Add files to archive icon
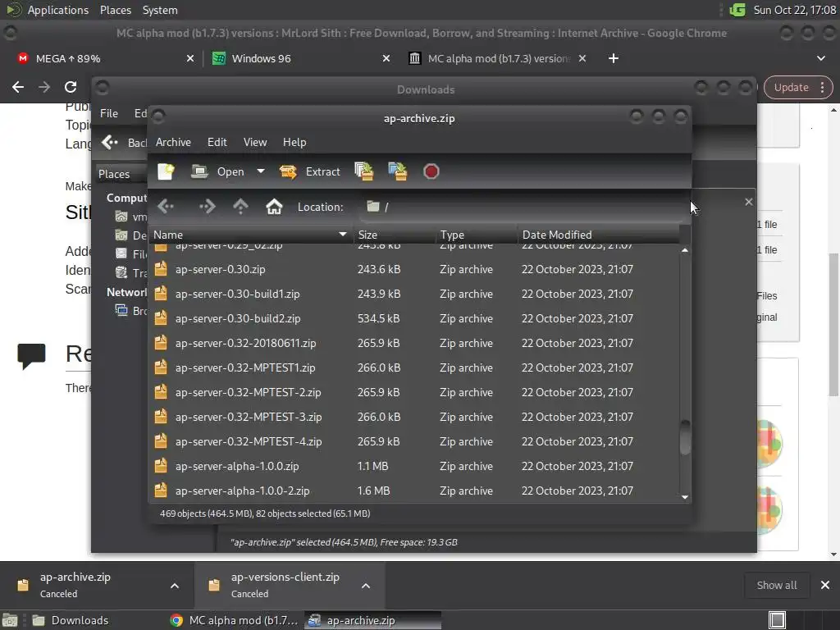This screenshot has height=630, width=840. click(x=364, y=171)
